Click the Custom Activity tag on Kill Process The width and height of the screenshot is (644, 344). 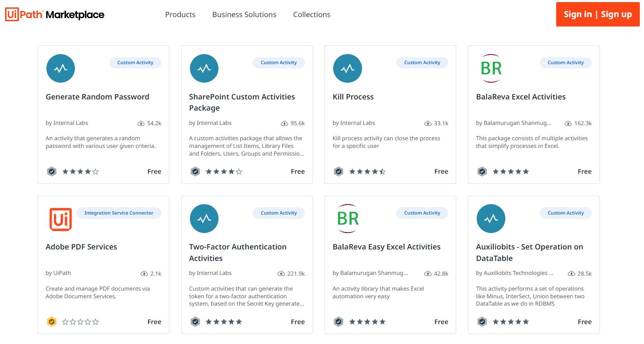coord(422,63)
